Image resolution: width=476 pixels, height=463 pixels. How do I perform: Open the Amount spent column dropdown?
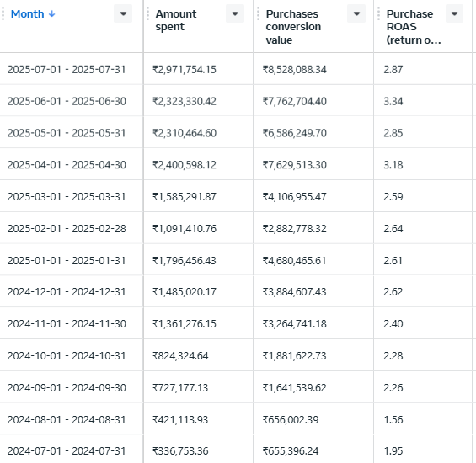[235, 13]
